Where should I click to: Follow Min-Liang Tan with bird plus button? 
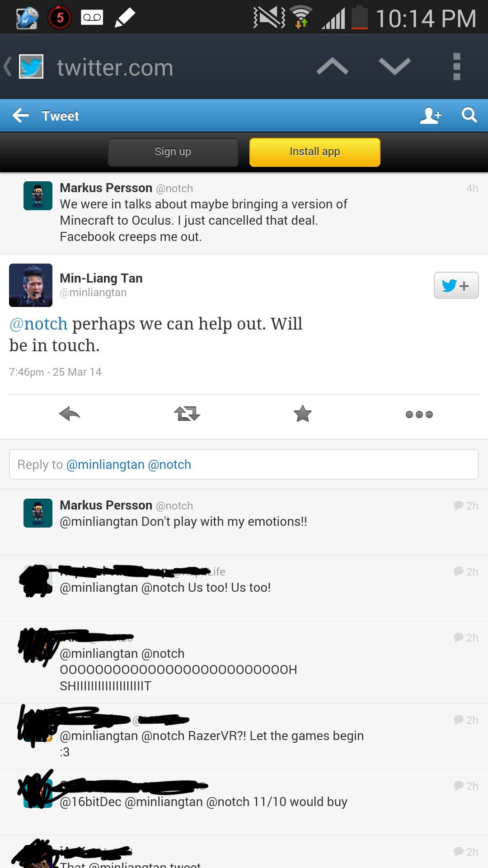pos(456,285)
